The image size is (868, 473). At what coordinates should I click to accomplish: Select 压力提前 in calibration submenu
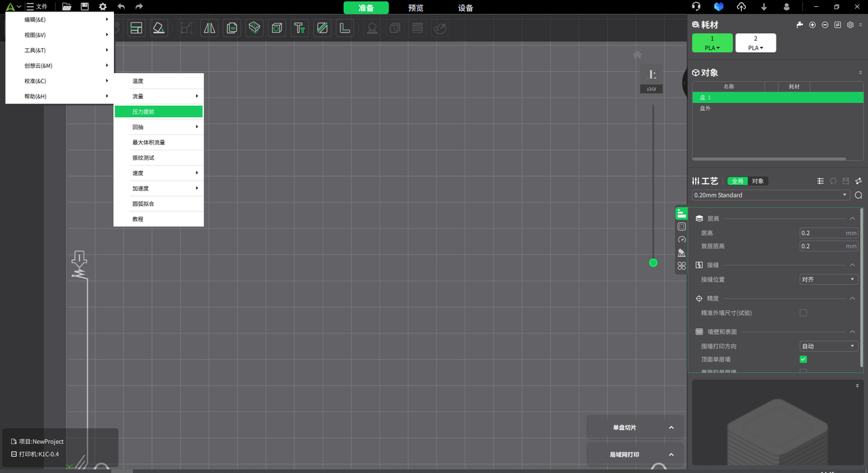pos(159,112)
